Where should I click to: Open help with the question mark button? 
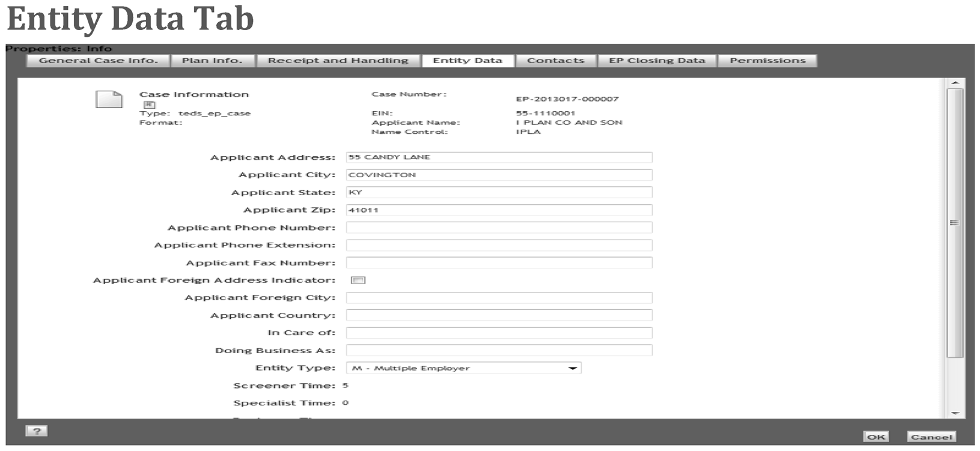(37, 431)
